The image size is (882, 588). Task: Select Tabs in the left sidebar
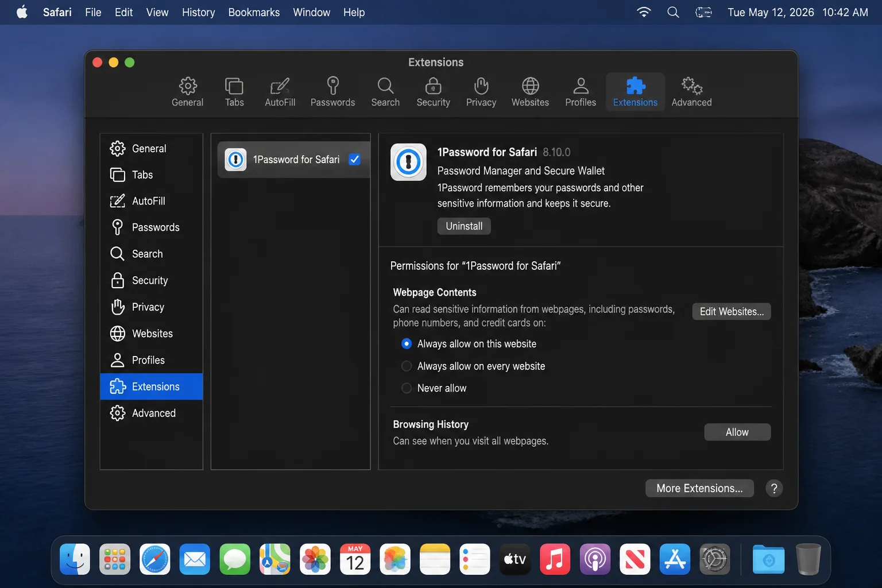[x=152, y=175]
